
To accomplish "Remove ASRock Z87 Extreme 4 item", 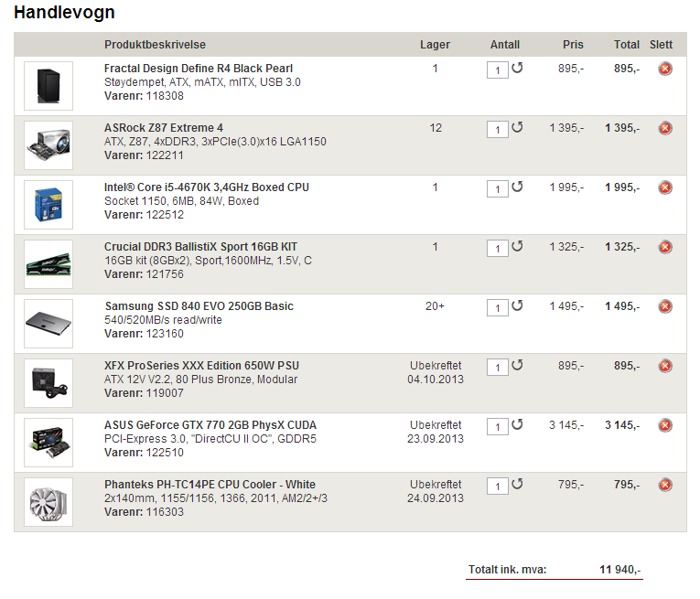I will [665, 128].
